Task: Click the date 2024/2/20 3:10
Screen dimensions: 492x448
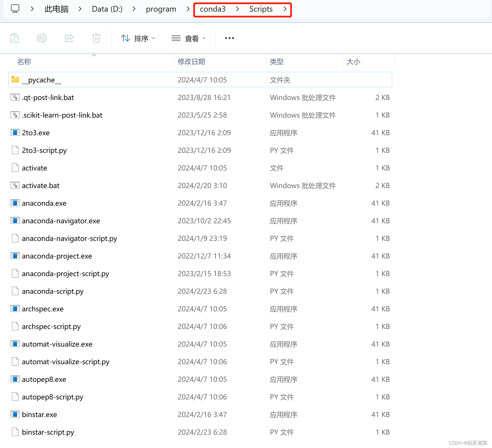Action: pyautogui.click(x=202, y=186)
